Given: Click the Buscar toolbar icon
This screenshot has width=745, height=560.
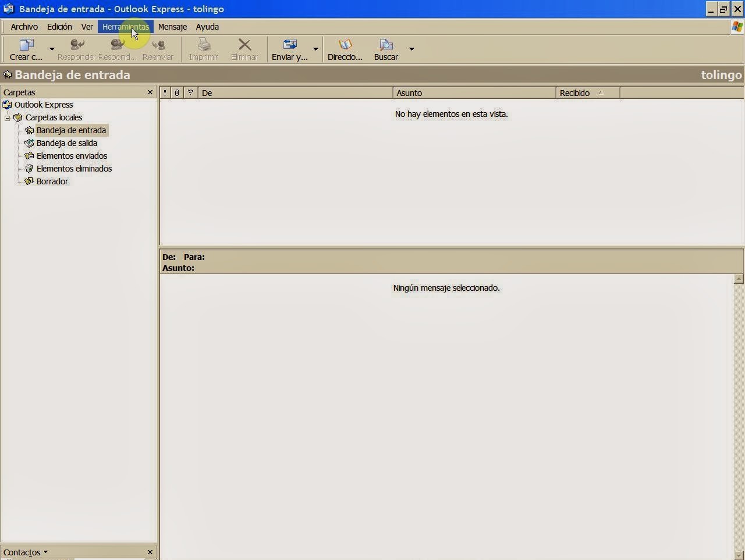Looking at the screenshot, I should [x=386, y=45].
